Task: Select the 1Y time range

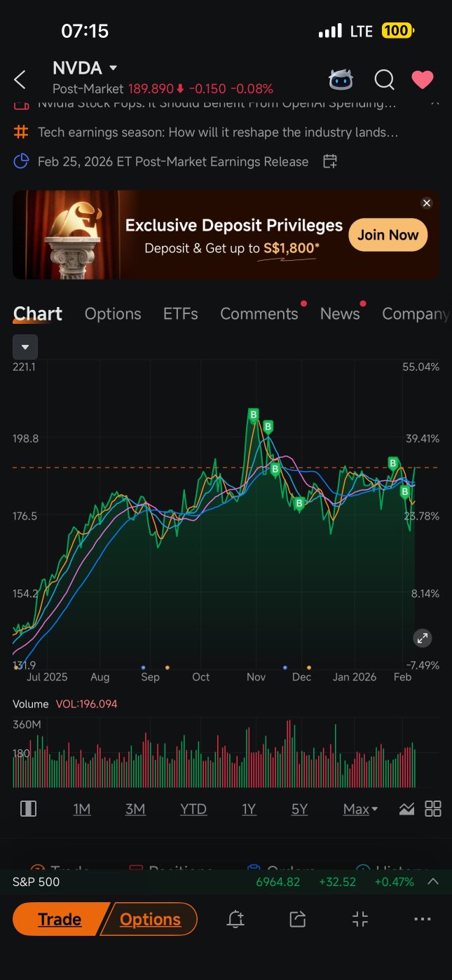Action: (249, 809)
